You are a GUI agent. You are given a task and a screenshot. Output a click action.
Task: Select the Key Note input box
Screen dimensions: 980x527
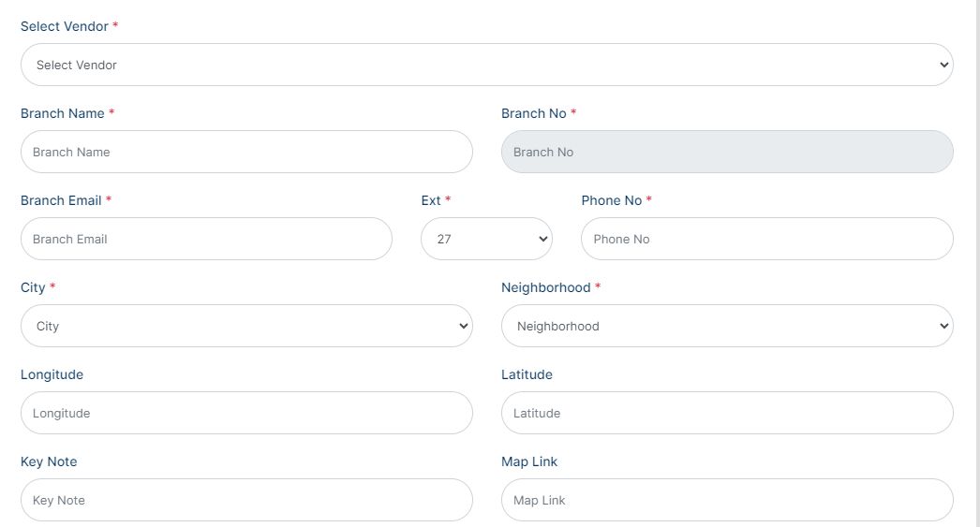pyautogui.click(x=246, y=500)
